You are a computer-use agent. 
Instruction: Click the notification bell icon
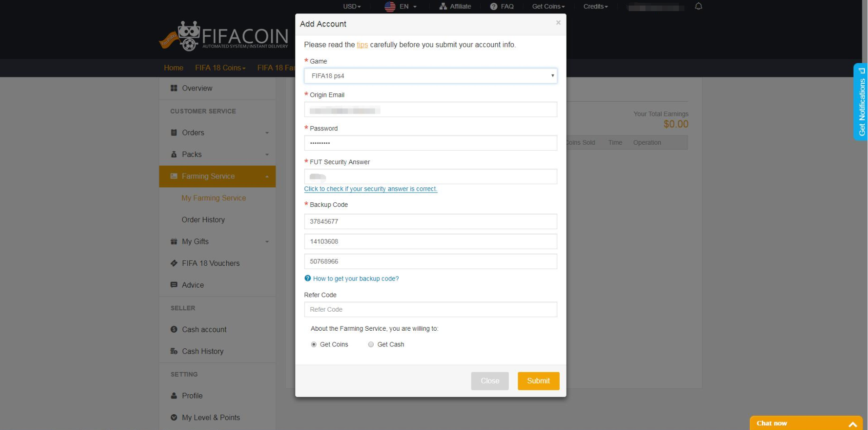click(698, 6)
